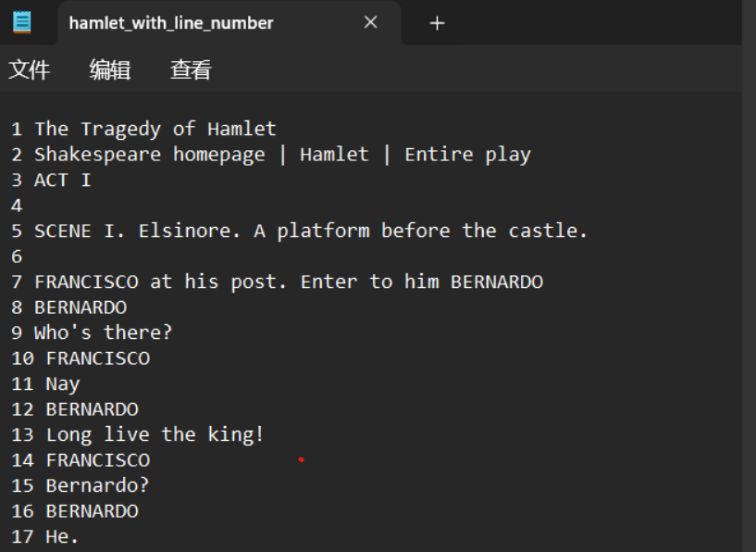Click the "Who's there?" line
The width and height of the screenshot is (756, 552).
(x=104, y=332)
